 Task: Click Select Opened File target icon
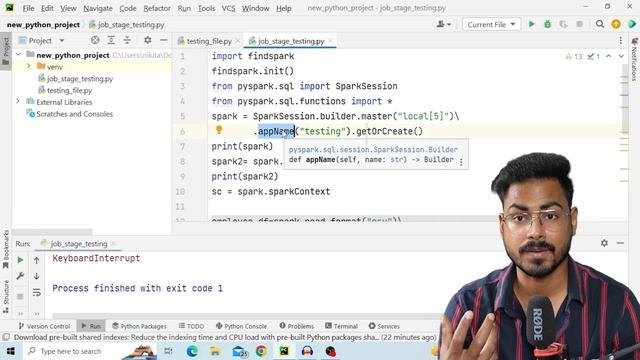coord(95,40)
